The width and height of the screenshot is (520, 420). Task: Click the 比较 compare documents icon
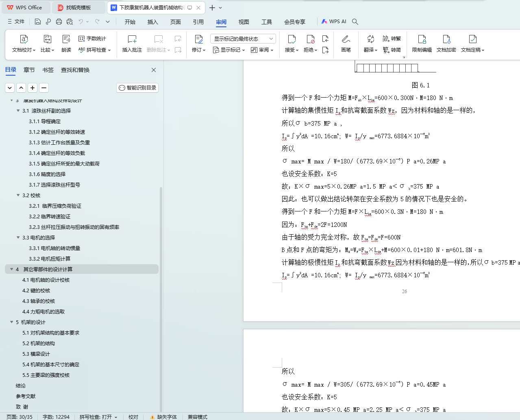click(47, 39)
